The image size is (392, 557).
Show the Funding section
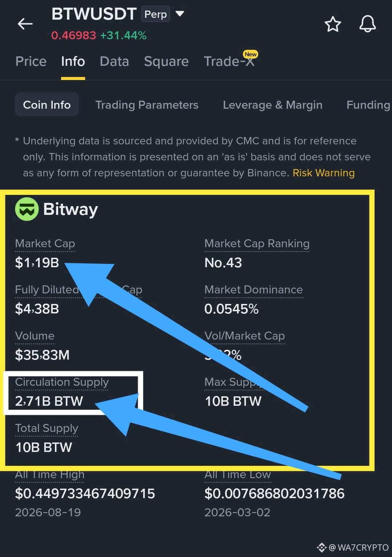coord(368,105)
